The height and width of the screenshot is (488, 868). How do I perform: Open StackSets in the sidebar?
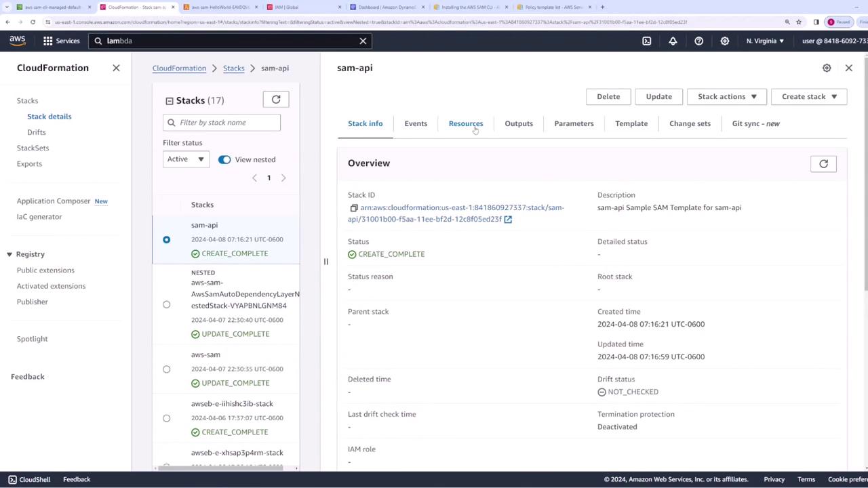point(33,148)
